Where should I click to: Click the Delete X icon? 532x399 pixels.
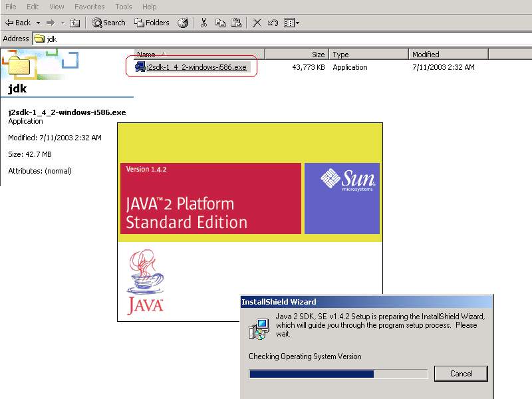tap(257, 23)
